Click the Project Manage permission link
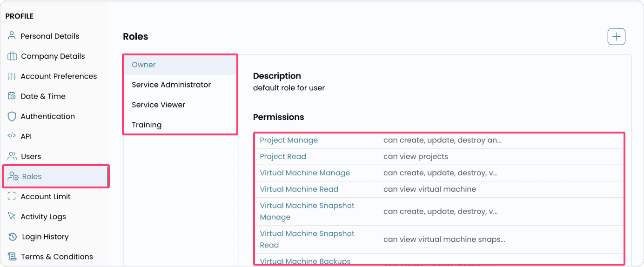The image size is (644, 267). [288, 140]
